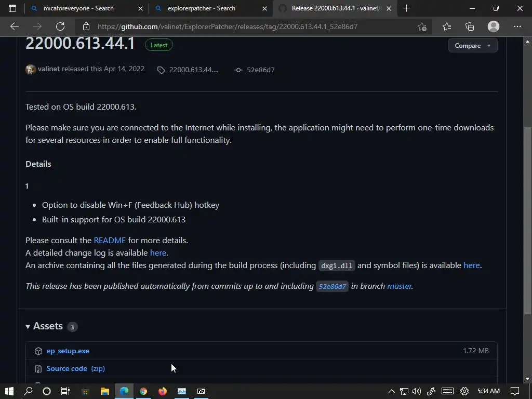Launch Google Chrome from taskbar
Screen dimensions: 532x399
[x=143, y=391]
